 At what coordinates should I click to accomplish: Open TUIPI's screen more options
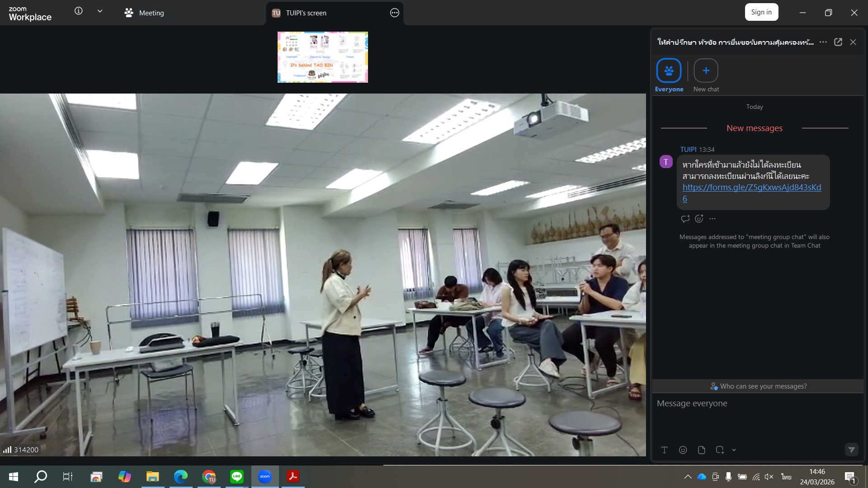(x=394, y=13)
